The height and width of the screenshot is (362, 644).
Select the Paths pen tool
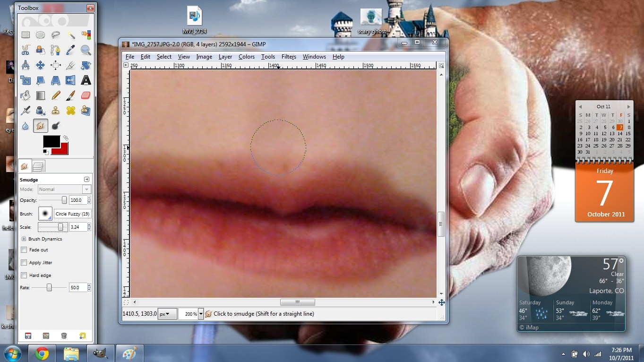pos(56,50)
